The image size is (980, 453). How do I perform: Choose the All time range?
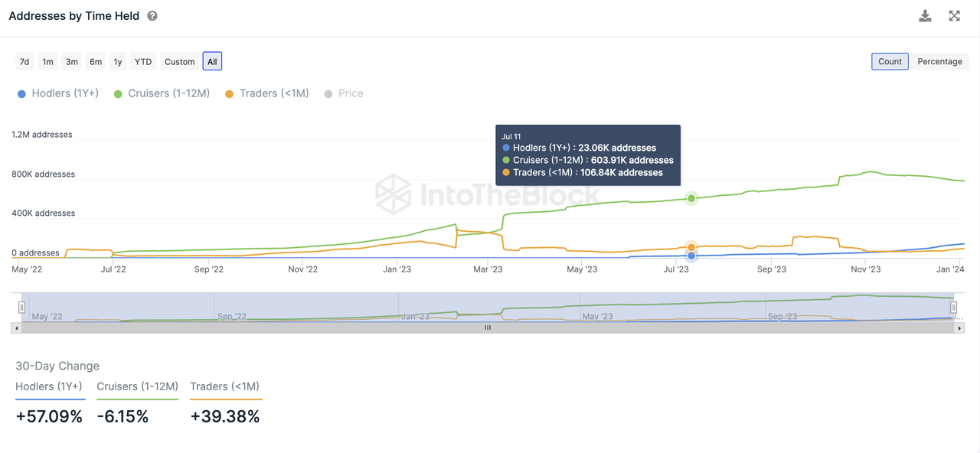tap(212, 61)
